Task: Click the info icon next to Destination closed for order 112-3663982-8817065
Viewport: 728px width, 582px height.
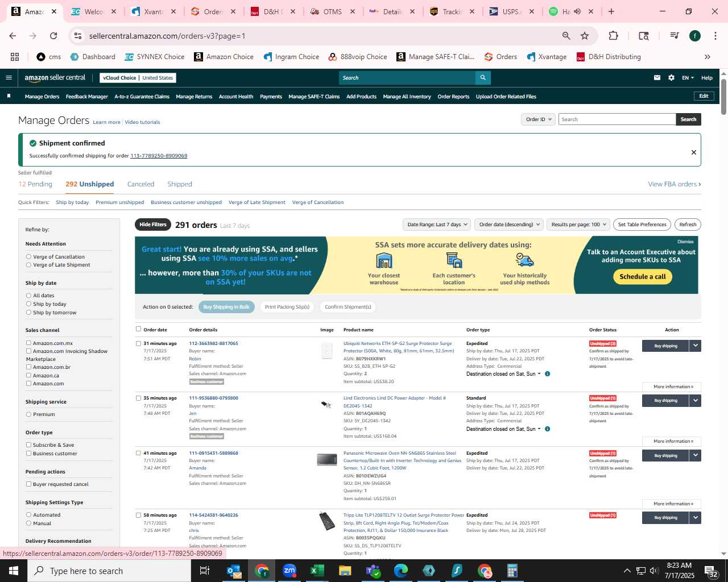Action: click(x=547, y=374)
